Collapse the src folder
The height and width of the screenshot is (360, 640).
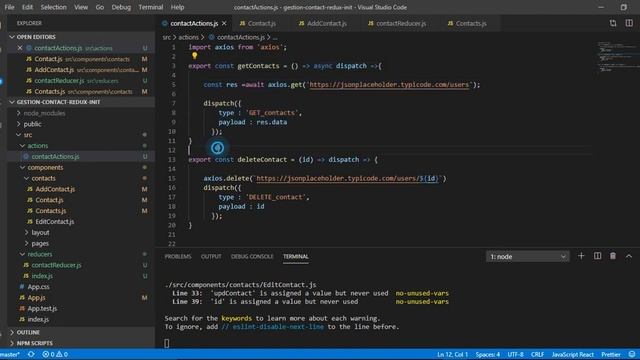28,135
